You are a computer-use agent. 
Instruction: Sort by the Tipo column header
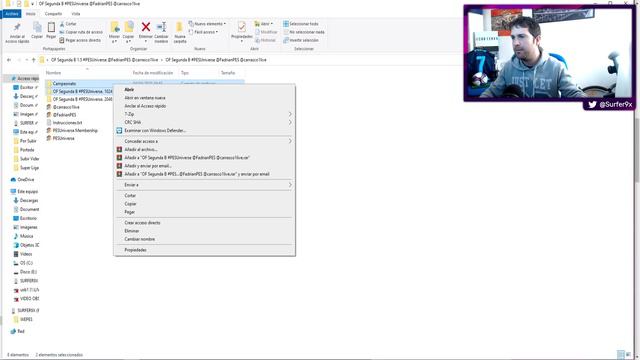tap(185, 73)
